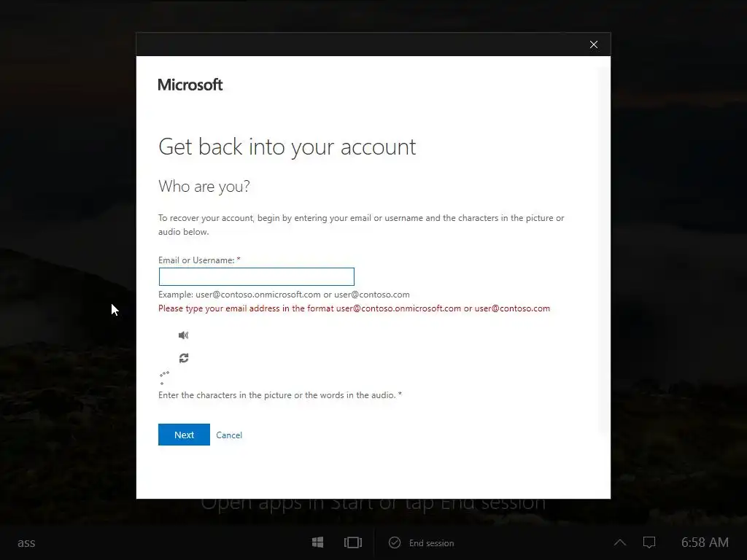Open the Windows Start button in the taskbar
747x560 pixels.
318,542
